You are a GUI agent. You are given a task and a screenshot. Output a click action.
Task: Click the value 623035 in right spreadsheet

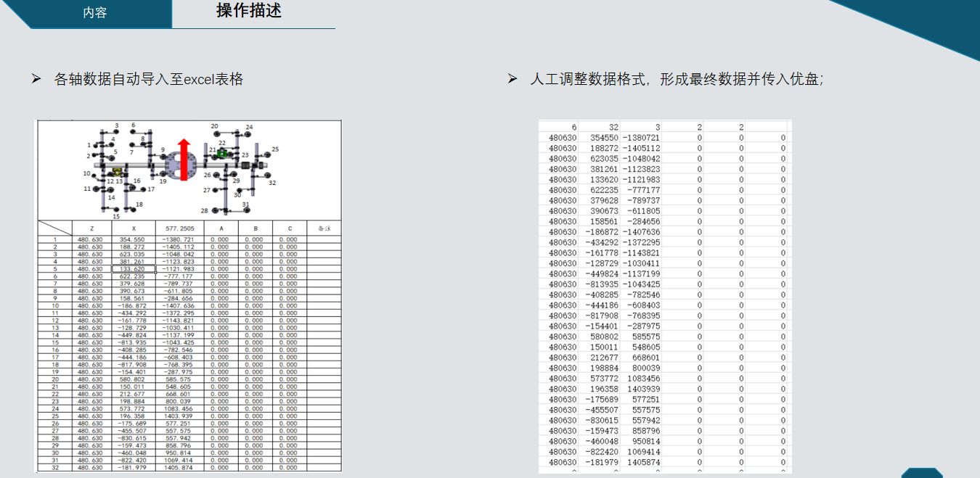pyautogui.click(x=605, y=159)
